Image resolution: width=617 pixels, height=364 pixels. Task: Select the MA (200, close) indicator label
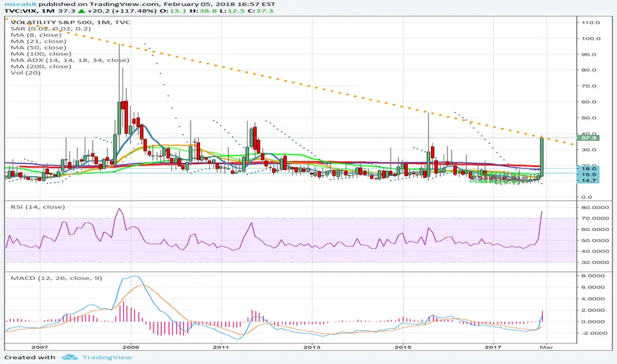tap(41, 66)
